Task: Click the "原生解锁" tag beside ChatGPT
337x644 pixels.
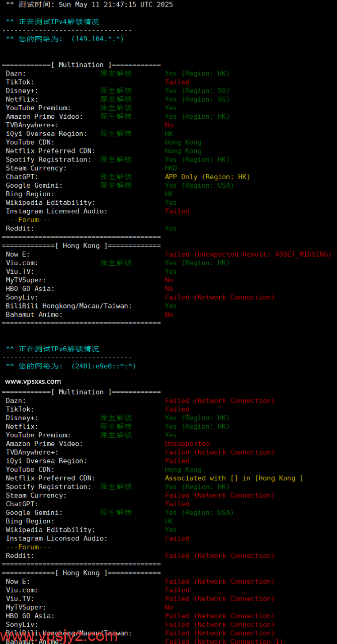Action: click(116, 177)
